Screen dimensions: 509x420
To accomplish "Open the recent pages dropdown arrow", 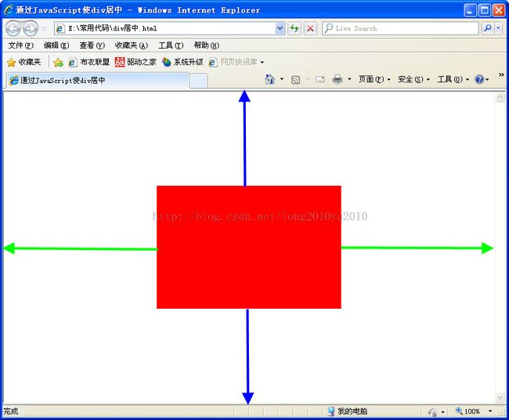I will [x=44, y=28].
